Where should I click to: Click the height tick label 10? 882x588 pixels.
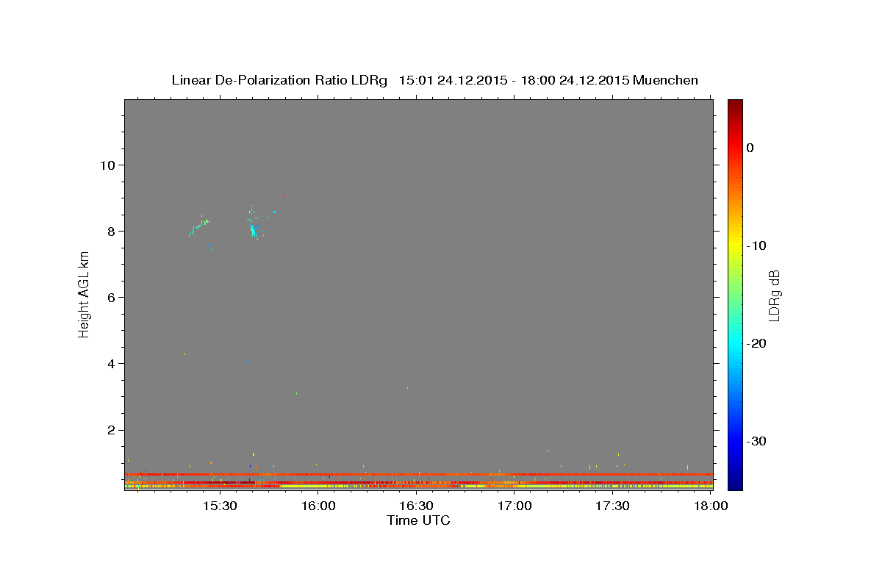click(x=107, y=165)
